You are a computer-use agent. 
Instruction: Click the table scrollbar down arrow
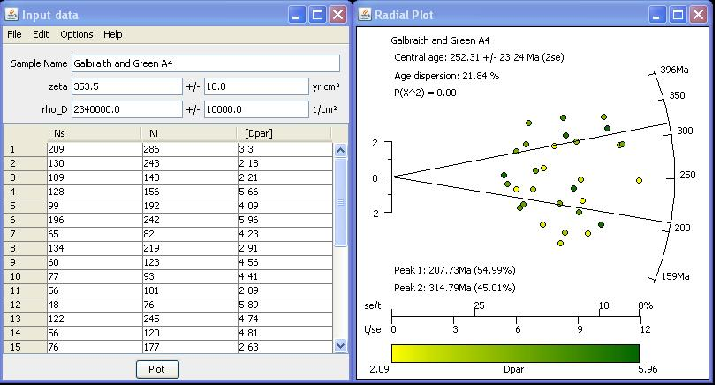[x=340, y=346]
